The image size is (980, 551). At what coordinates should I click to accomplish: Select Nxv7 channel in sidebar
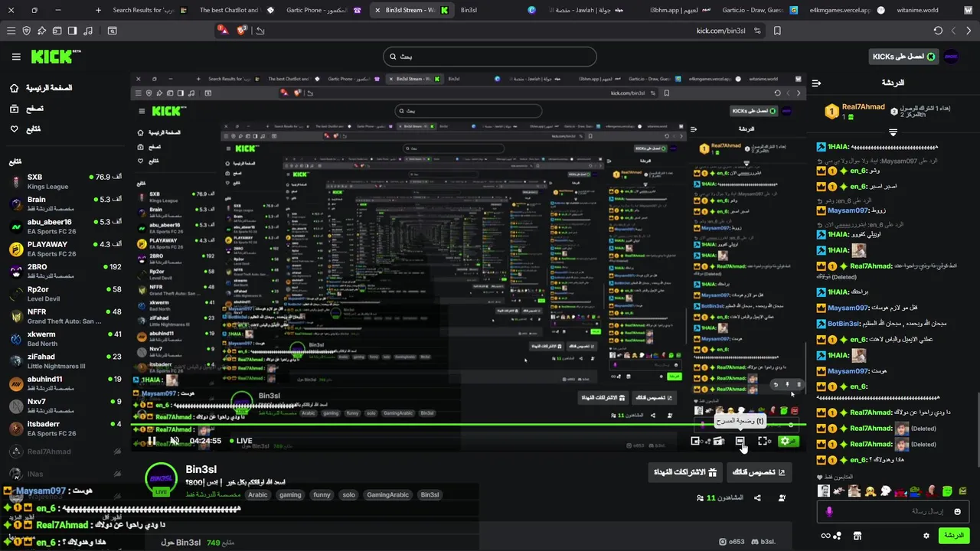pyautogui.click(x=65, y=406)
